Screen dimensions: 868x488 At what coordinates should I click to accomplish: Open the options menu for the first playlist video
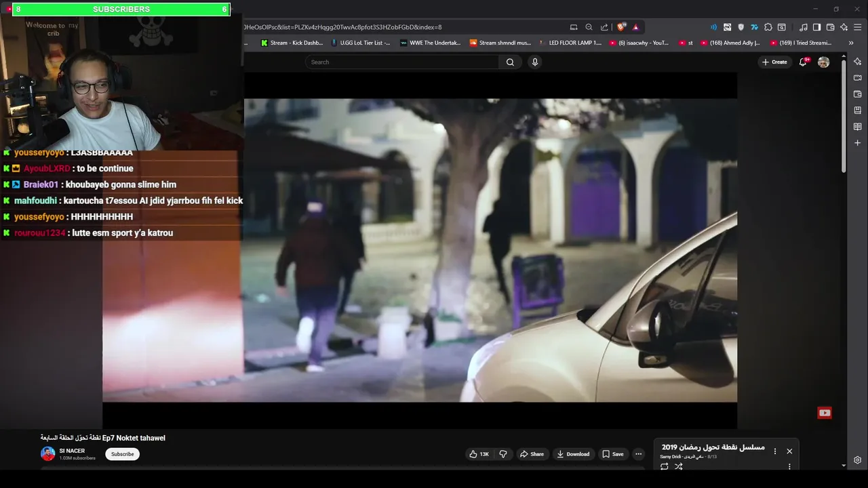pos(789,466)
